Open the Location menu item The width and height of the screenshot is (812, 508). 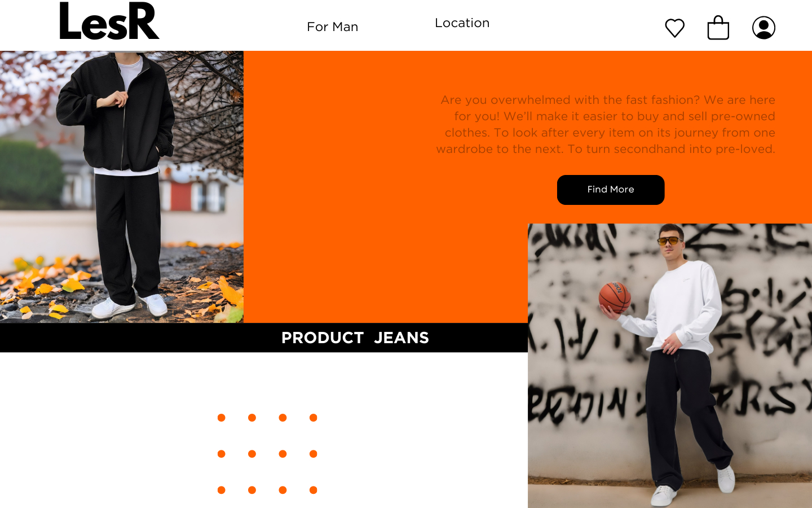462,23
